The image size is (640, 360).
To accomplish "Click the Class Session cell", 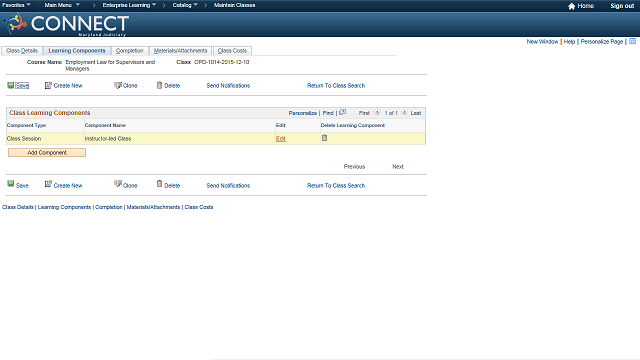I will coord(24,139).
